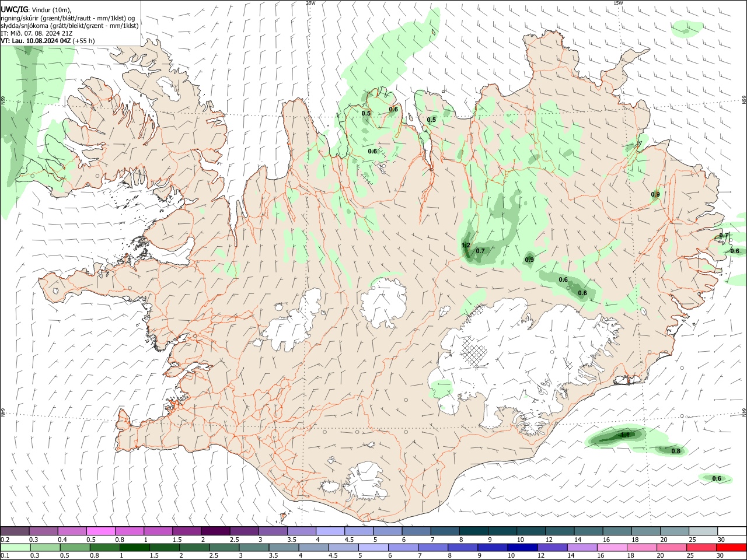Pick the darkest purple swatch labeled 2, top row
This screenshot has width=747, height=560.
tap(215, 531)
